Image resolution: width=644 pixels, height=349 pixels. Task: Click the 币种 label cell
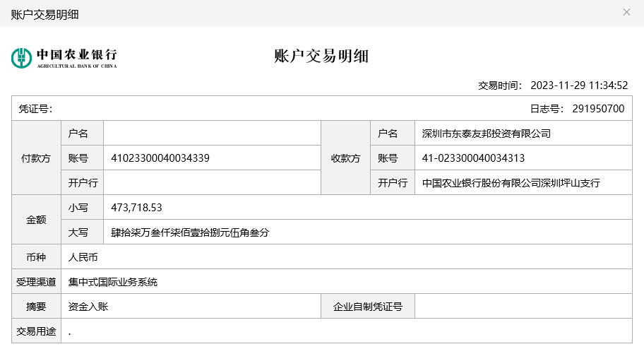point(36,257)
